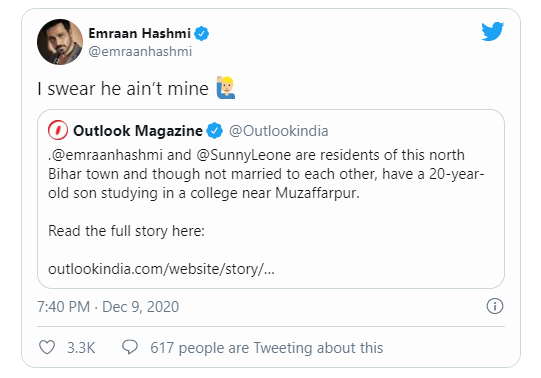Open the Outlook Magazine account name

[138, 131]
